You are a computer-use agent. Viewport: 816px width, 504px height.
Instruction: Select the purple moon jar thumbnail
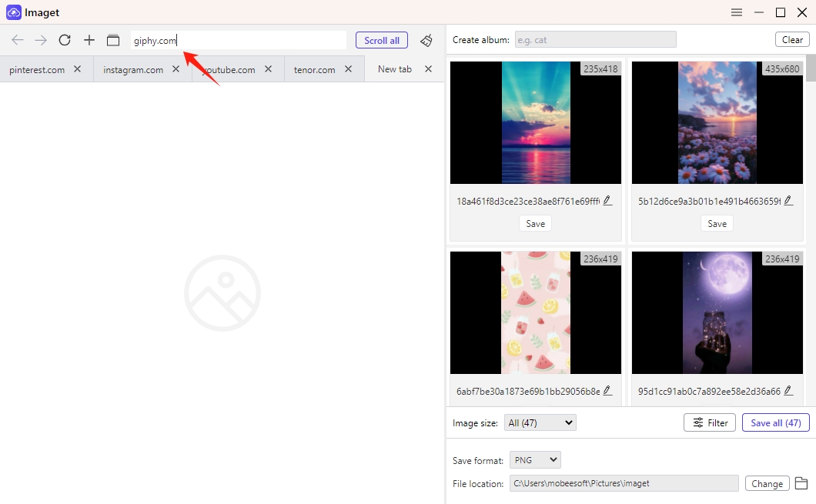pyautogui.click(x=717, y=312)
